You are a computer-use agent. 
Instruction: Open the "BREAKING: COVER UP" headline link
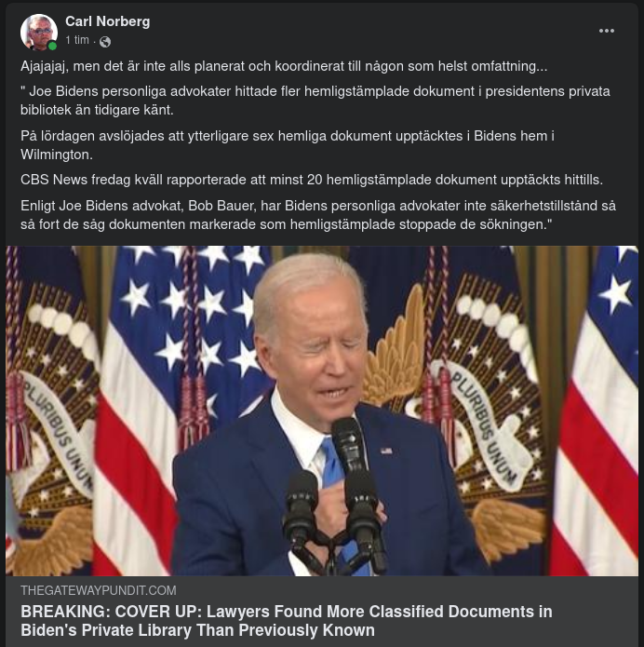[x=286, y=621]
